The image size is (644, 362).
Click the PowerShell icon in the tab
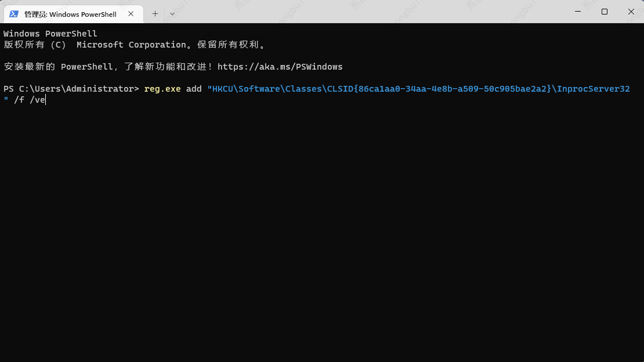point(13,14)
